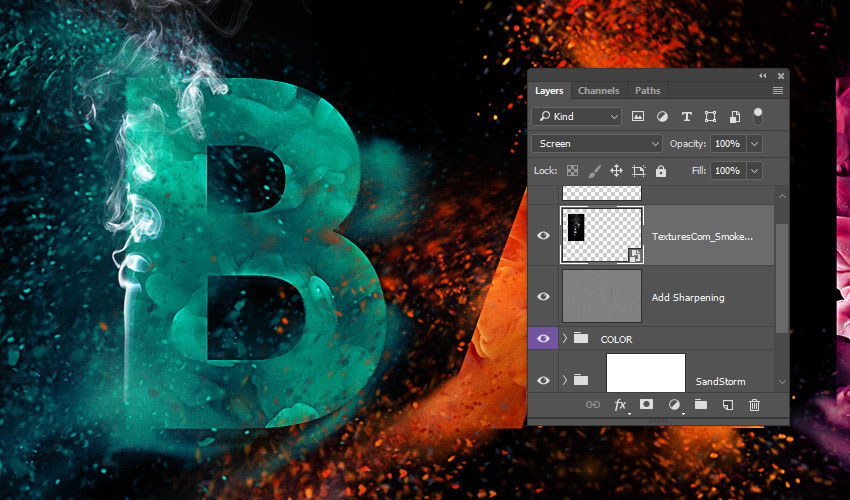Click the Fill 100% field

(728, 171)
